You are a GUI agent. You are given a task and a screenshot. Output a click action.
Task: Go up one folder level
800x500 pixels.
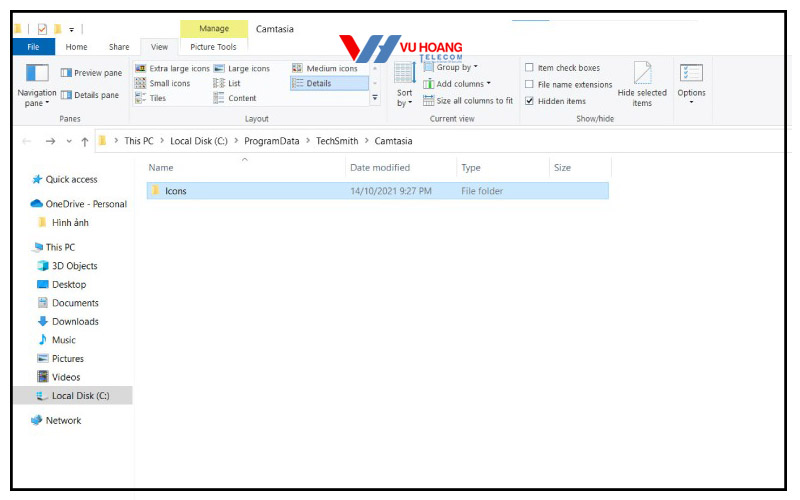click(x=85, y=141)
